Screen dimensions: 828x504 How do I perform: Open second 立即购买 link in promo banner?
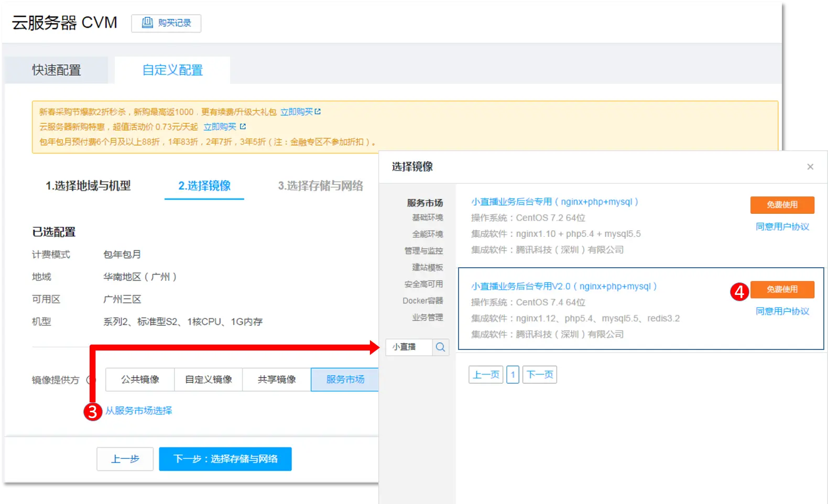[x=220, y=126]
